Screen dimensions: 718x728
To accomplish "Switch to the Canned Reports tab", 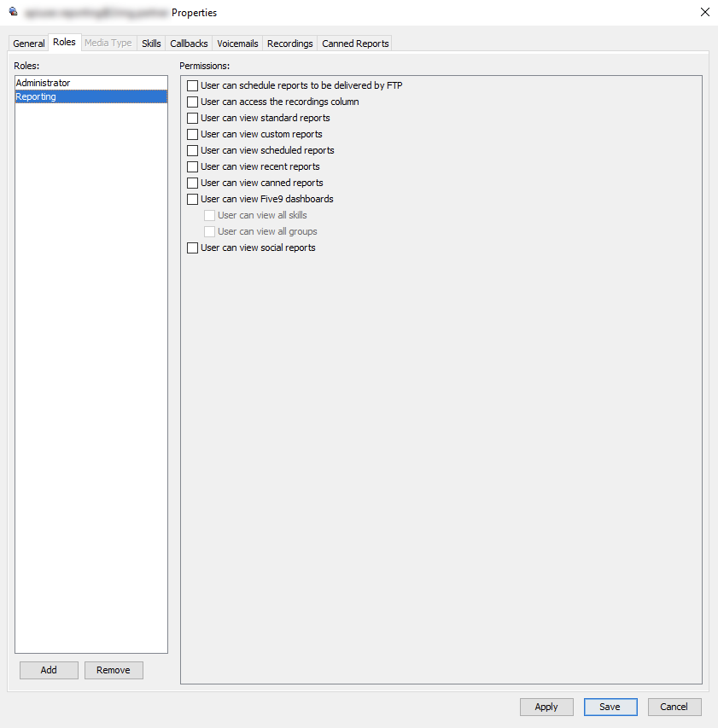I will coord(354,43).
